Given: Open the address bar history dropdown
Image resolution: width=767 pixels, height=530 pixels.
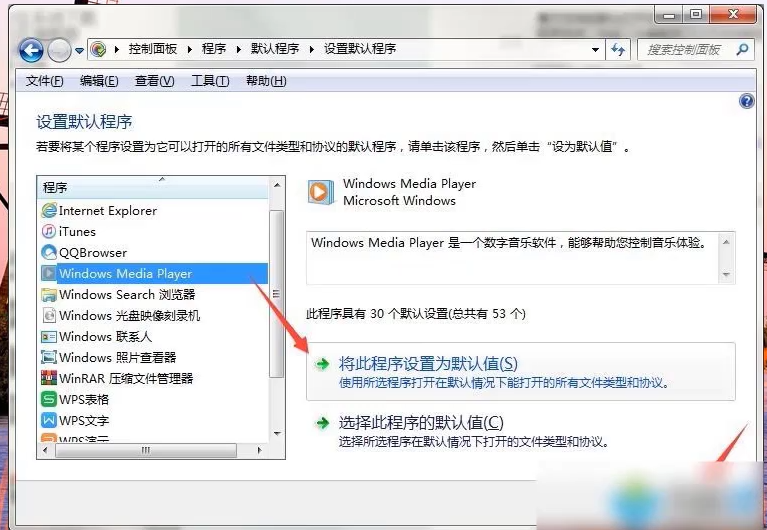Looking at the screenshot, I should coord(595,49).
